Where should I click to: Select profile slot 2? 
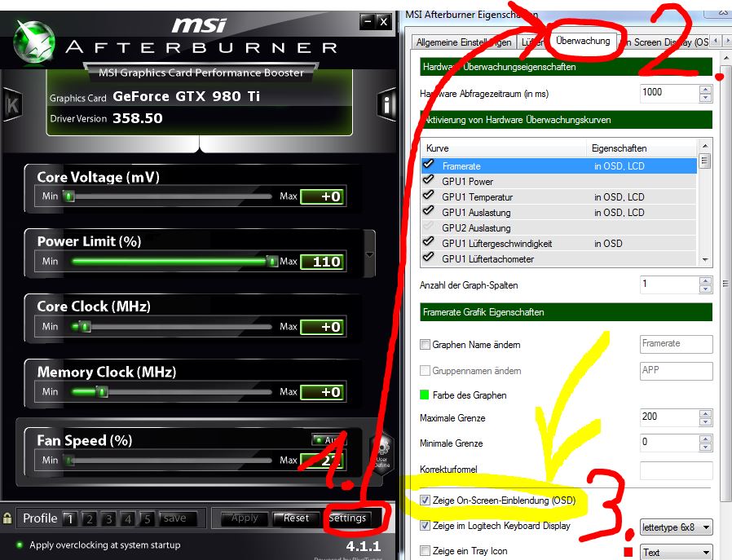coord(90,519)
